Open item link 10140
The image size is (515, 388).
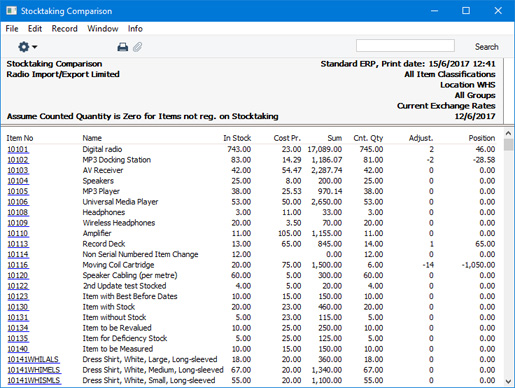[18, 349]
